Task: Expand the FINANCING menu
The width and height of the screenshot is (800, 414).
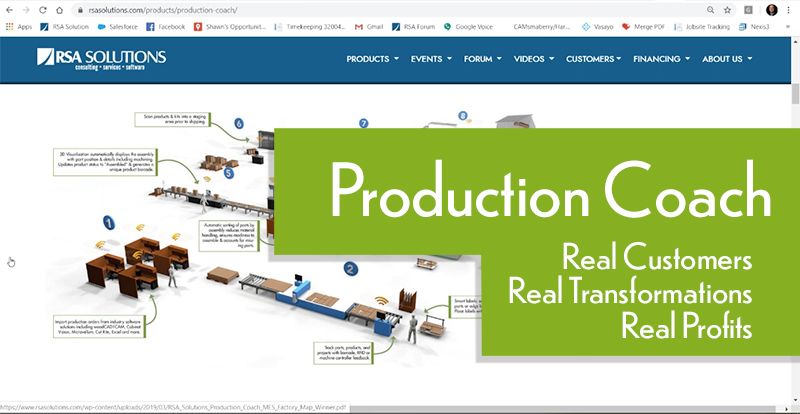Action: tap(661, 59)
